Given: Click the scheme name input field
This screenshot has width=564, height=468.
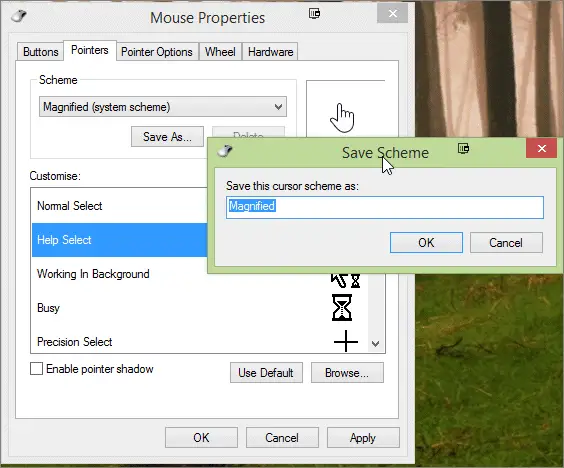Looking at the screenshot, I should (385, 207).
